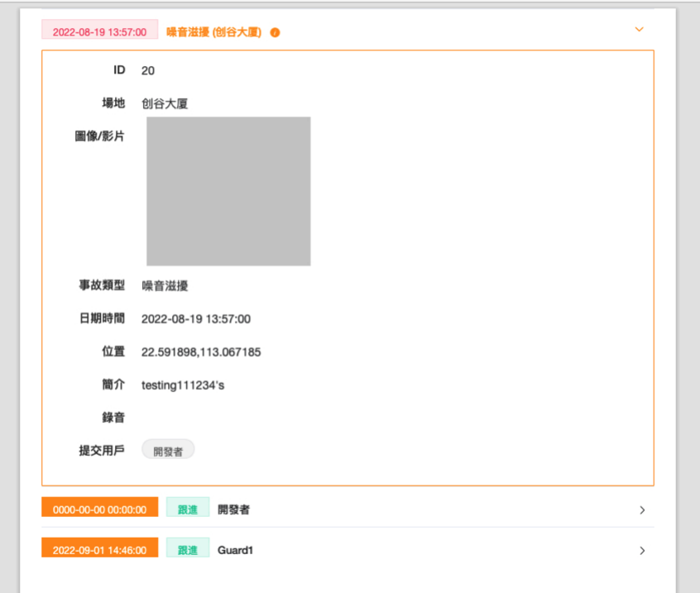
Task: Click the 場地 value 创谷大厦
Action: [x=165, y=103]
